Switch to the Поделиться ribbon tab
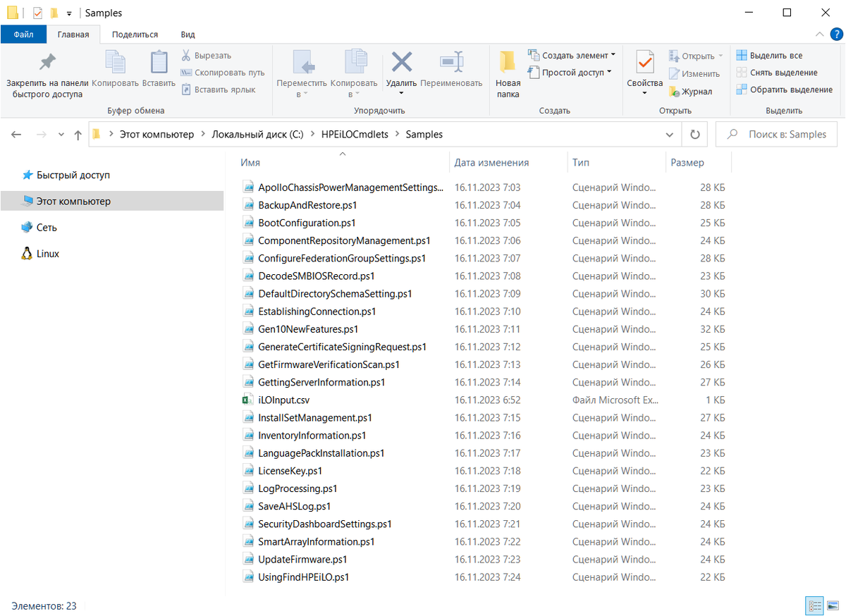 click(x=135, y=34)
